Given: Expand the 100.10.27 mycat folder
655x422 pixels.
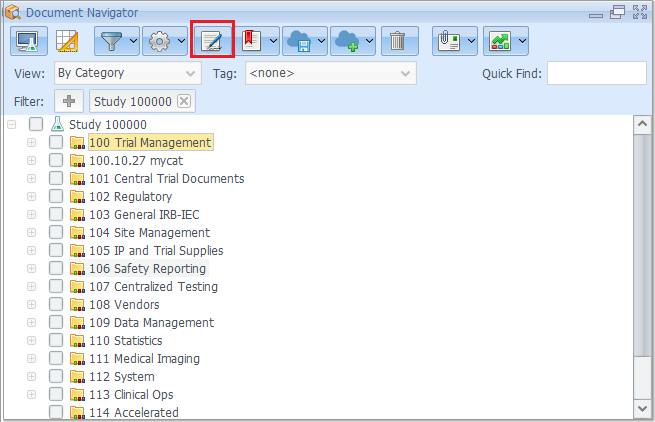Looking at the screenshot, I should click(x=31, y=160).
